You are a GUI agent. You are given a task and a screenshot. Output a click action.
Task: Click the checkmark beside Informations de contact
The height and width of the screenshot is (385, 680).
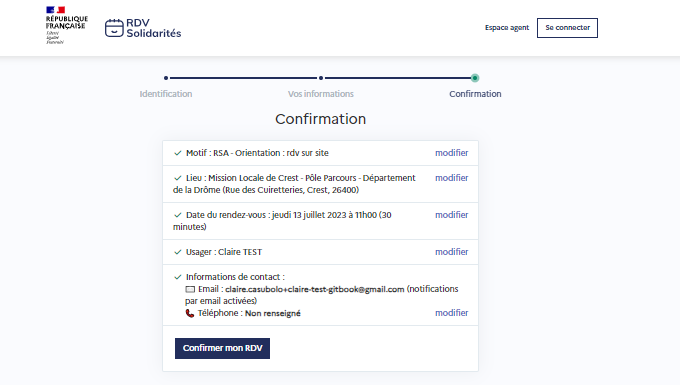click(x=177, y=277)
